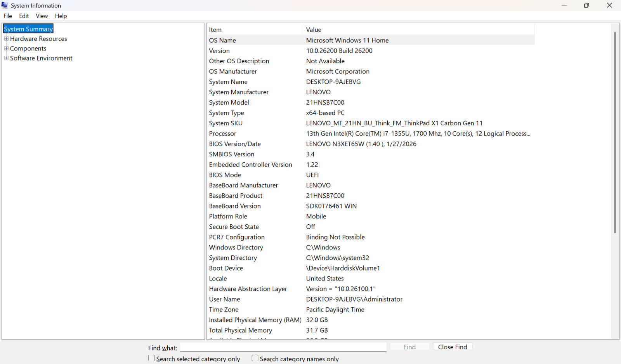This screenshot has height=364, width=621.
Task: Click the 'SDK0T76461 WIN' baseboard version value
Action: [331, 206]
